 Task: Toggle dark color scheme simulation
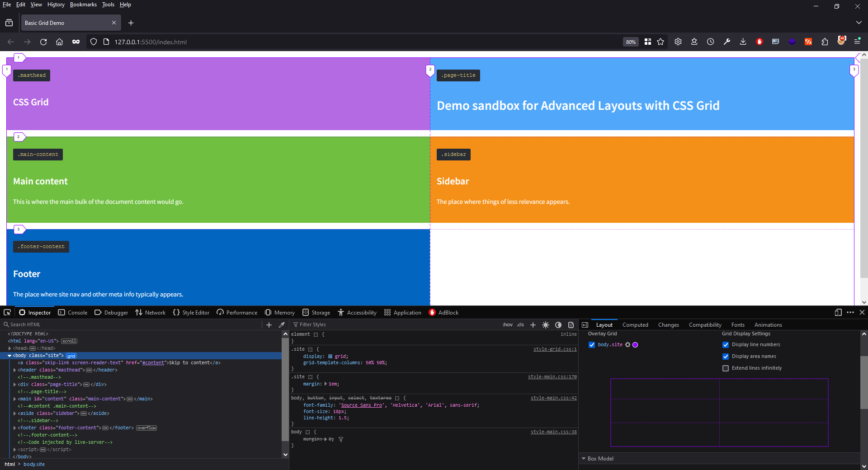pyautogui.click(x=558, y=324)
